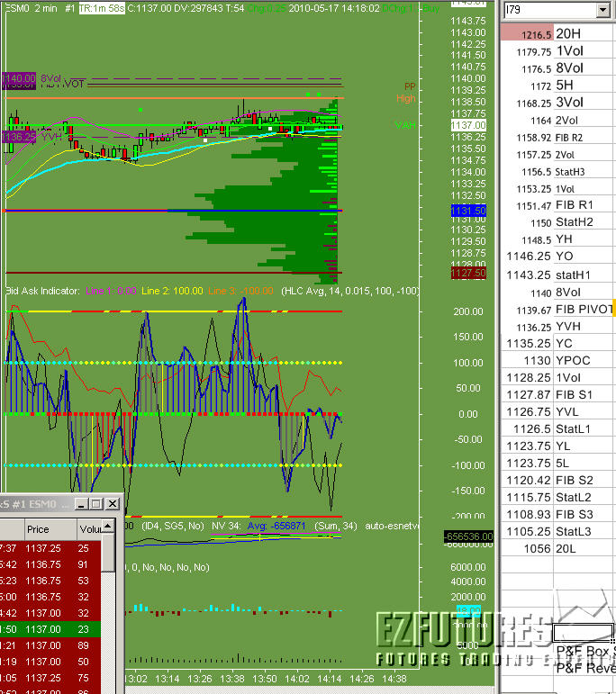
Task: Select the YVL label cell
Action: [x=584, y=412]
